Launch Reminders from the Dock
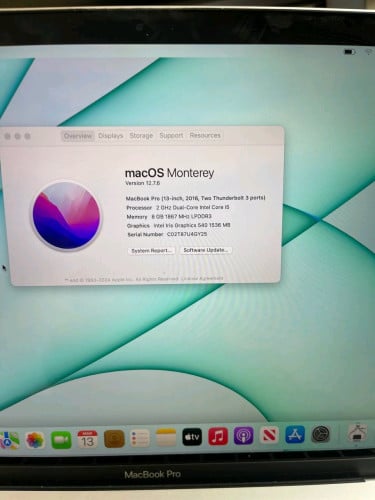This screenshot has width=375, height=500. pyautogui.click(x=140, y=438)
